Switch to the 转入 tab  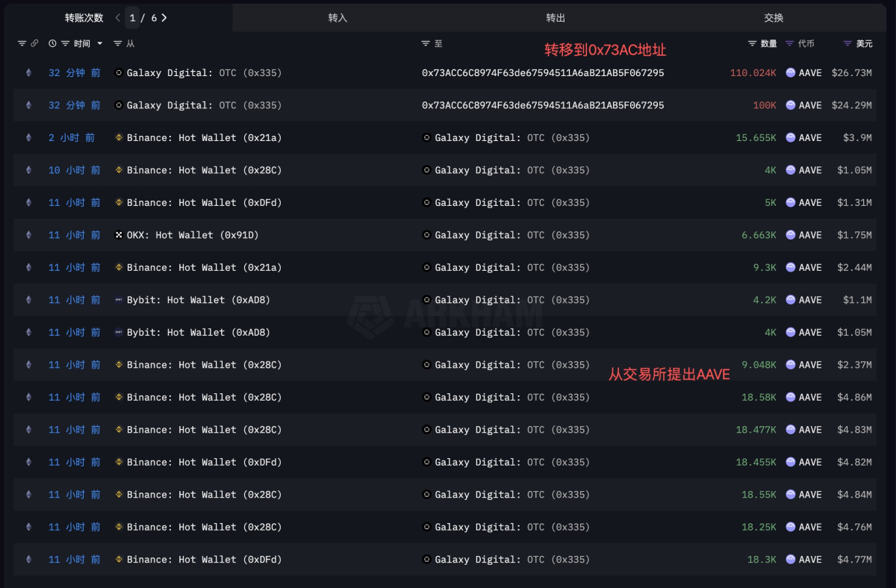337,18
